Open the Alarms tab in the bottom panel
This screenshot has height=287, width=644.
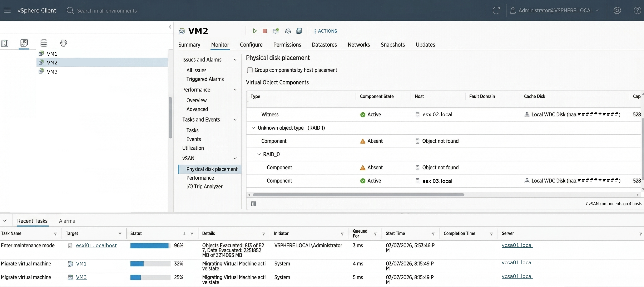pos(67,221)
